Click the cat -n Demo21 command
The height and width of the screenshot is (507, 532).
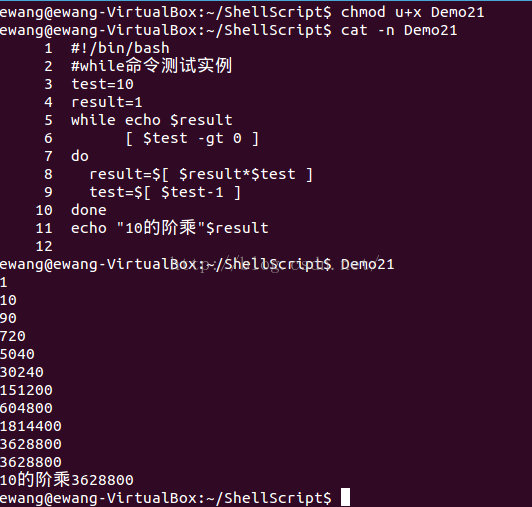(x=399, y=31)
